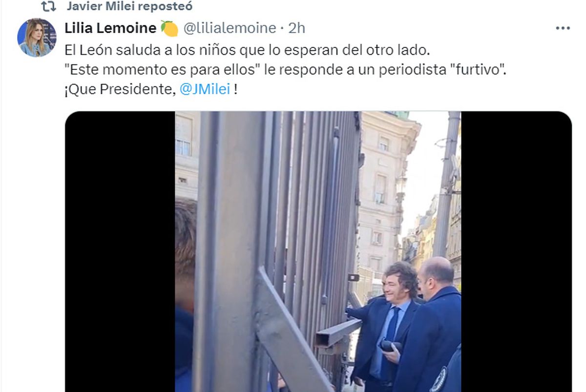Follow the @JMilei mention link

coord(205,90)
